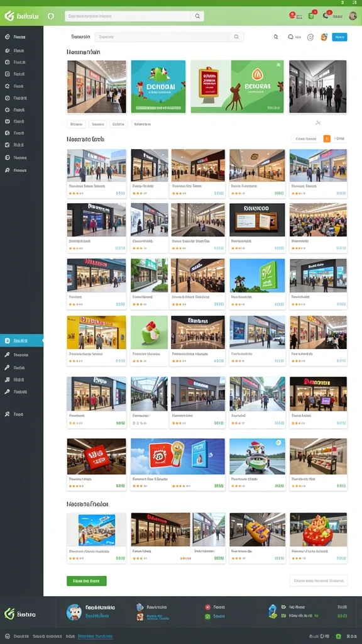Open the green banner with the brown deer
362x644 pixels.
tap(237, 87)
